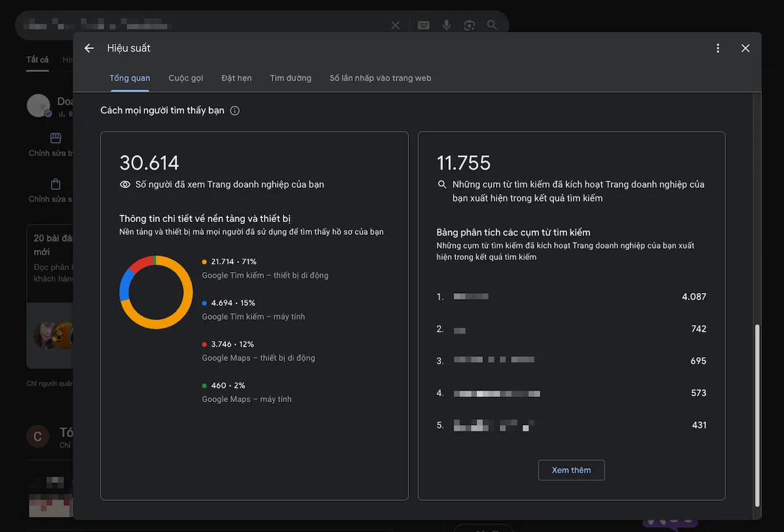
Task: Click the camera image search icon
Action: [469, 25]
